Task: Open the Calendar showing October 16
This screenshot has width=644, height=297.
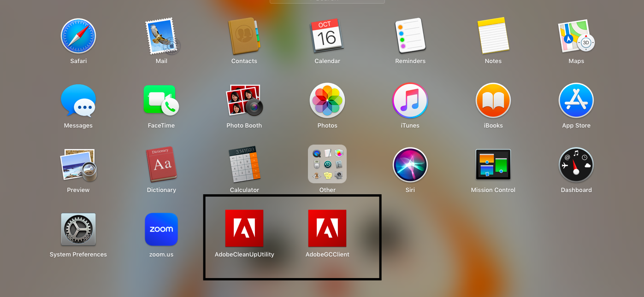Action: [x=327, y=36]
